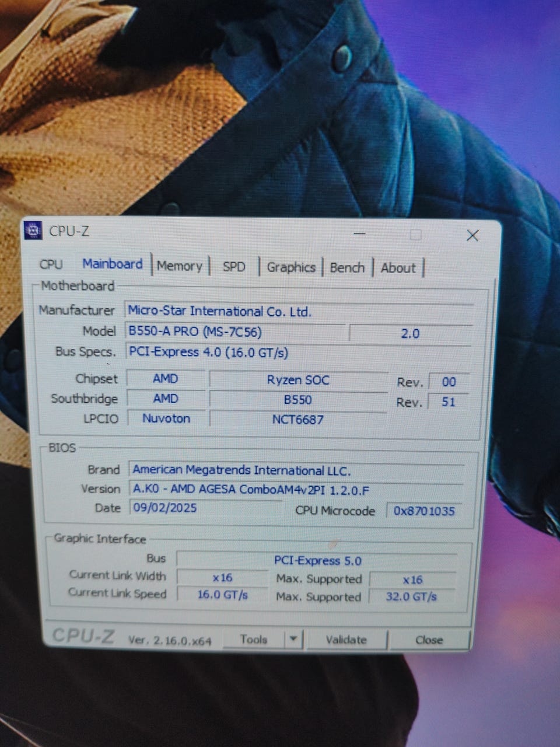Screen dimensions: 560x747
Task: Click the CPU-Z window title text
Action: [x=69, y=231]
